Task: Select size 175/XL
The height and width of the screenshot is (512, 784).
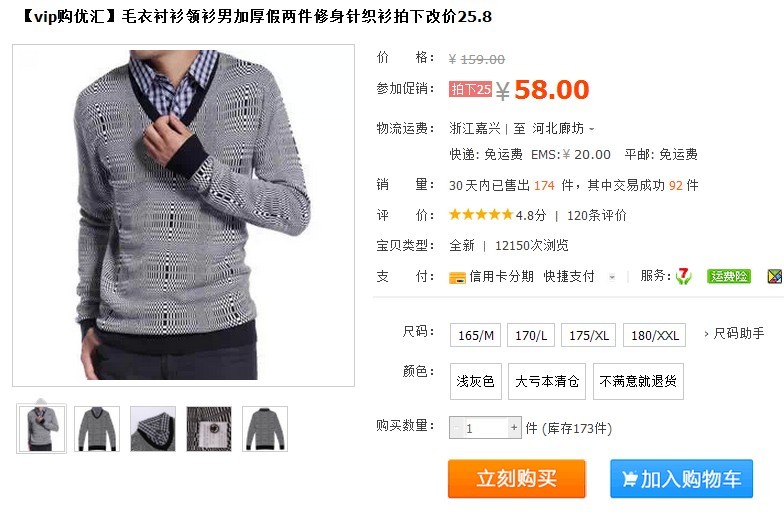Action: (588, 335)
